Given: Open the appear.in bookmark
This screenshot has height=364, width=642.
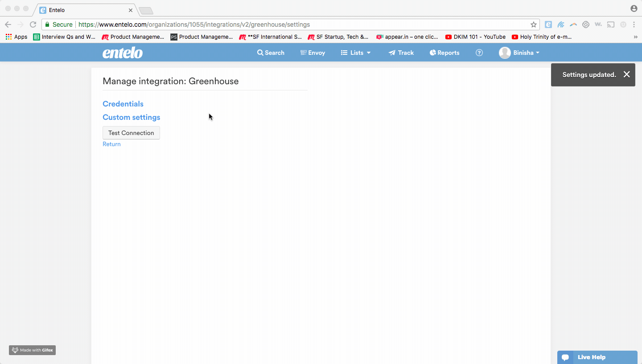Looking at the screenshot, I should [407, 37].
